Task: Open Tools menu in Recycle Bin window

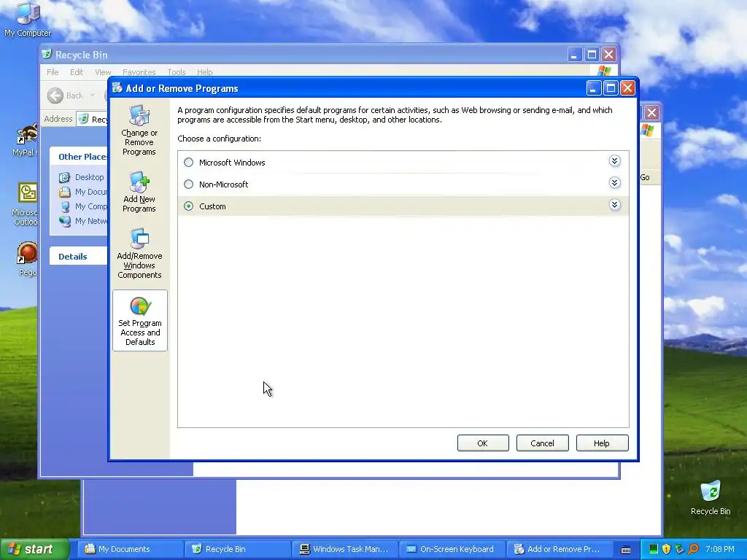Action: [x=177, y=72]
